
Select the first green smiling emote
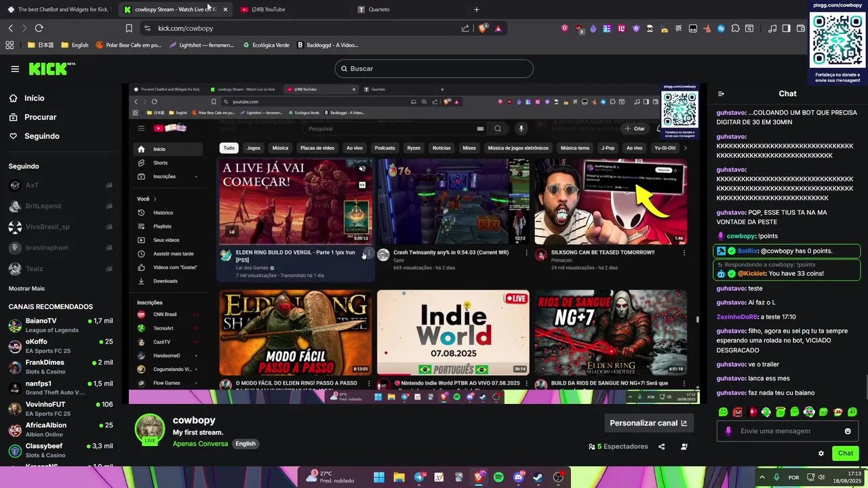(723, 412)
